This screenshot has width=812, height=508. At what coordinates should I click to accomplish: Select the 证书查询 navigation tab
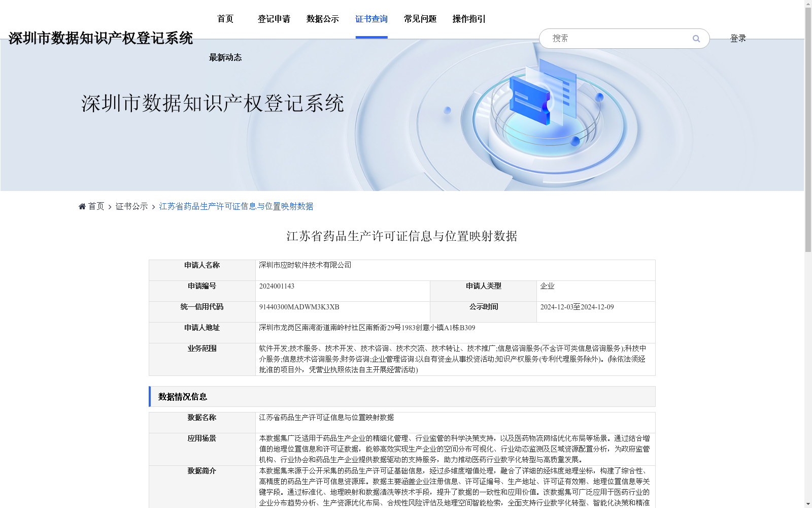pos(371,19)
